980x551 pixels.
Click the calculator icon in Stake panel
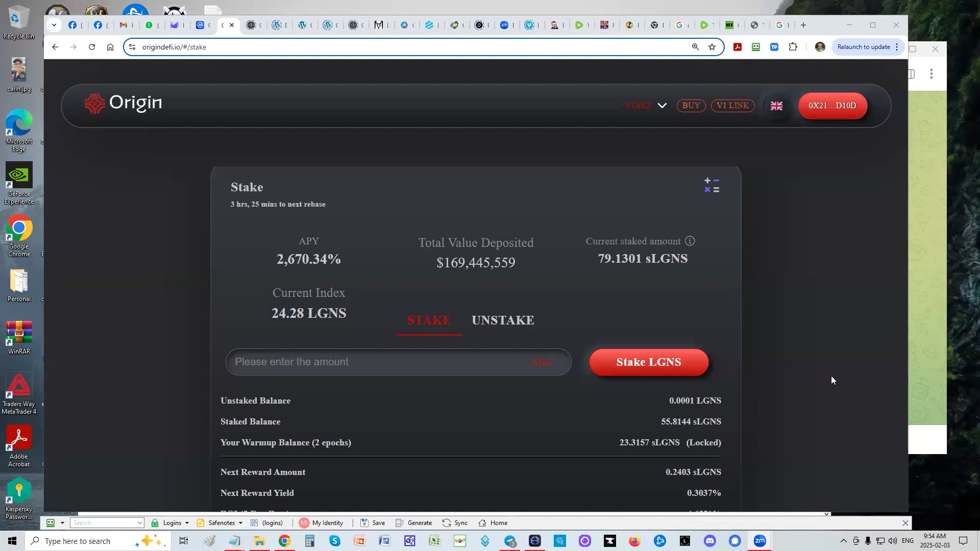coord(712,185)
